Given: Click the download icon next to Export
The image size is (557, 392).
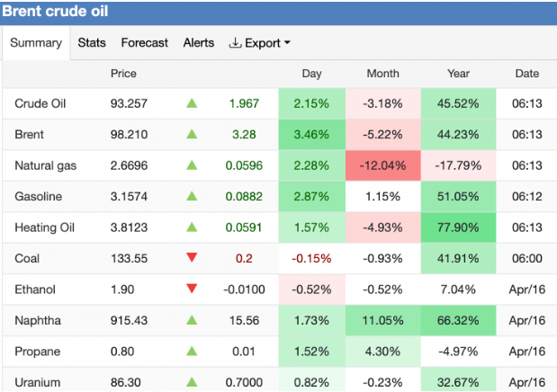Looking at the screenshot, I should (236, 43).
